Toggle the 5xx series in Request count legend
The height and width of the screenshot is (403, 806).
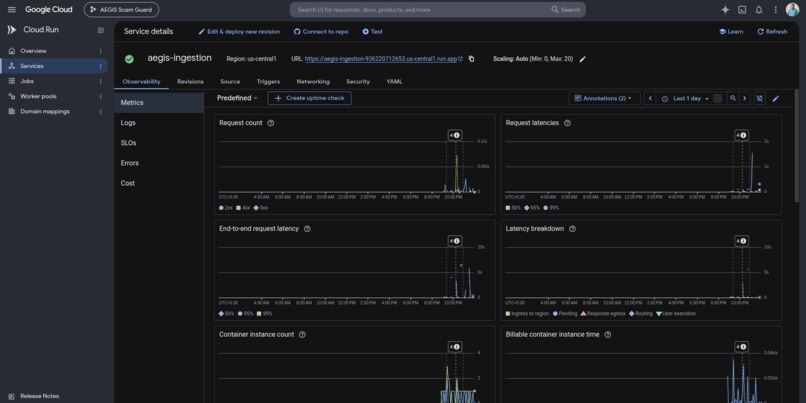[261, 208]
